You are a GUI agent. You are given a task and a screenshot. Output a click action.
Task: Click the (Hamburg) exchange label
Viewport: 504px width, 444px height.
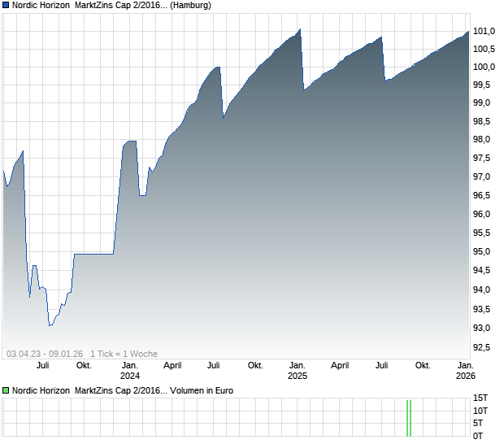[x=190, y=6]
